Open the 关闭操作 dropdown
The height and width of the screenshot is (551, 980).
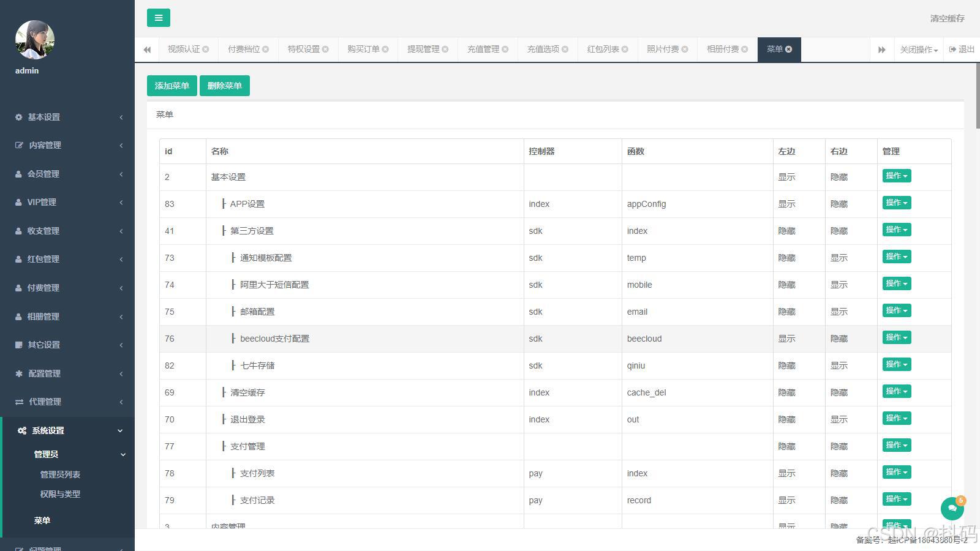pos(919,50)
